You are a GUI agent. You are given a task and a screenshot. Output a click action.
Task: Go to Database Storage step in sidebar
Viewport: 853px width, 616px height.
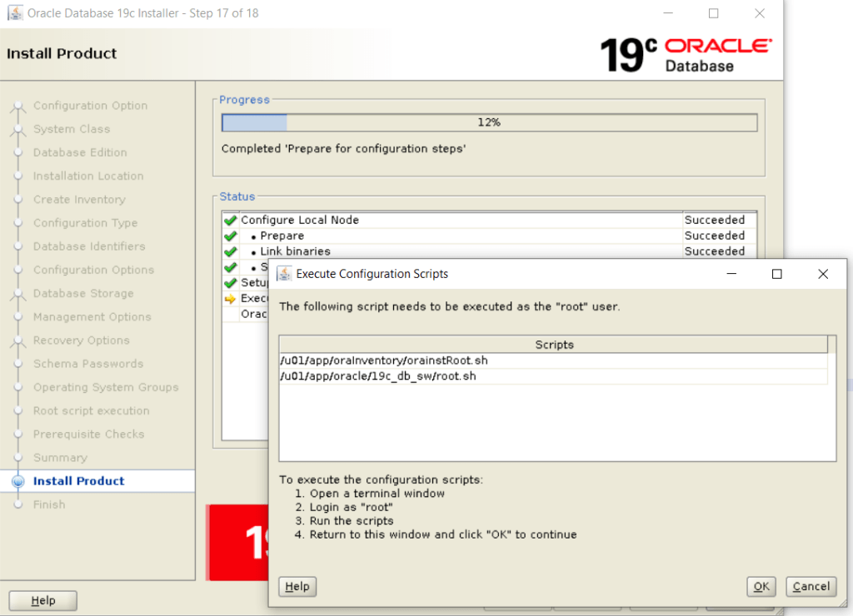pyautogui.click(x=83, y=294)
